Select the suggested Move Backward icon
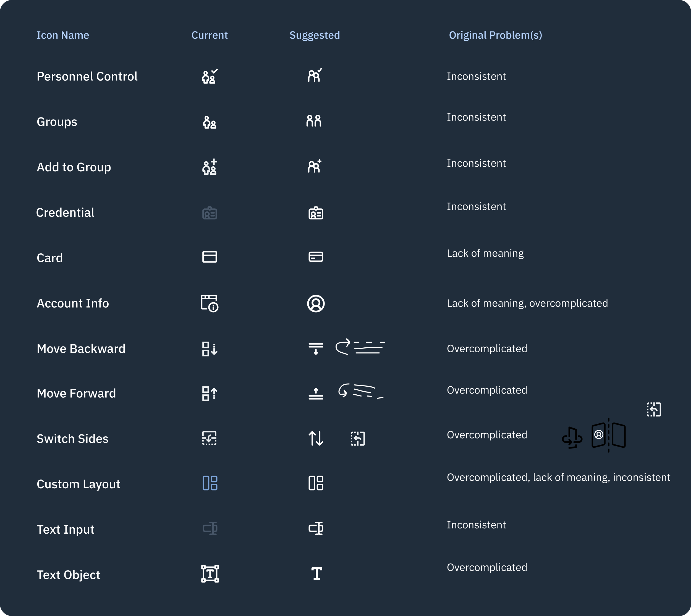The width and height of the screenshot is (691, 616). point(316,348)
